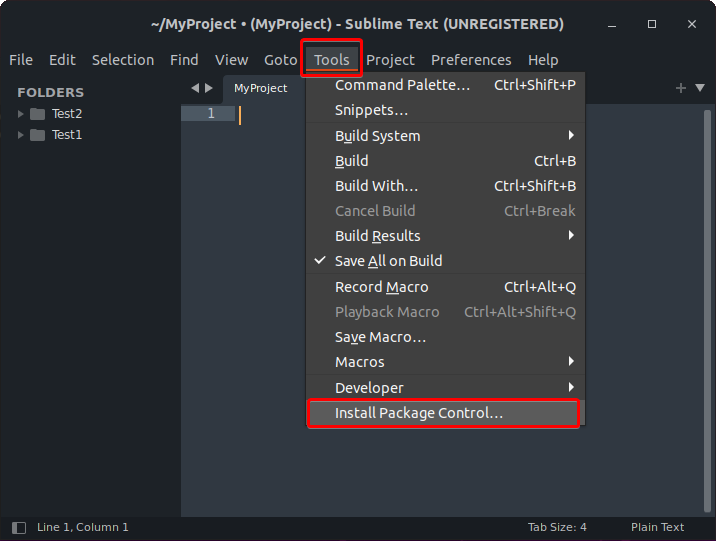
Task: Add a new tab with plus icon
Action: (680, 88)
